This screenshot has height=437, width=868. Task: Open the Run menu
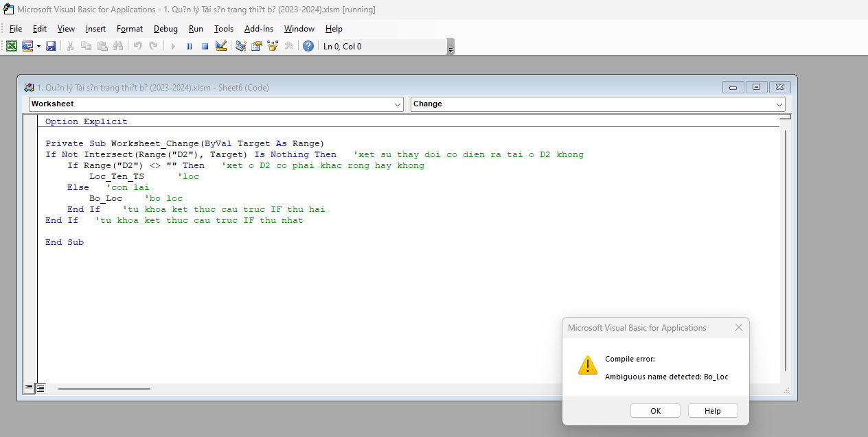tap(196, 29)
